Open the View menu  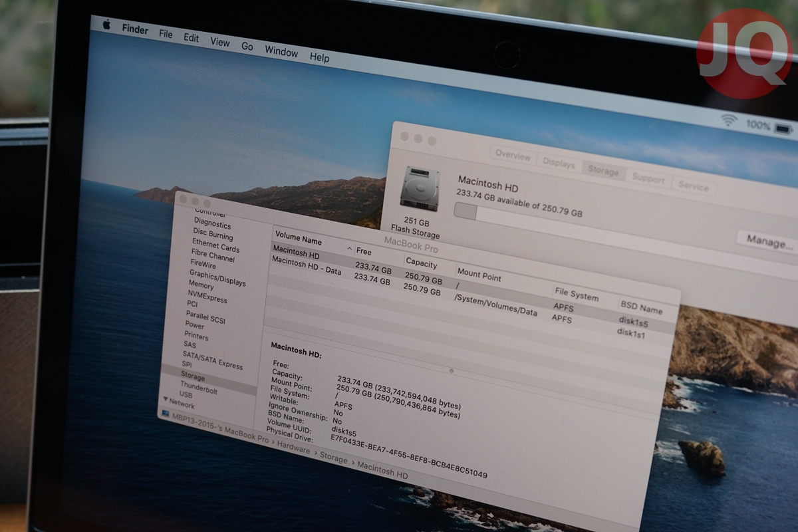pyautogui.click(x=220, y=42)
